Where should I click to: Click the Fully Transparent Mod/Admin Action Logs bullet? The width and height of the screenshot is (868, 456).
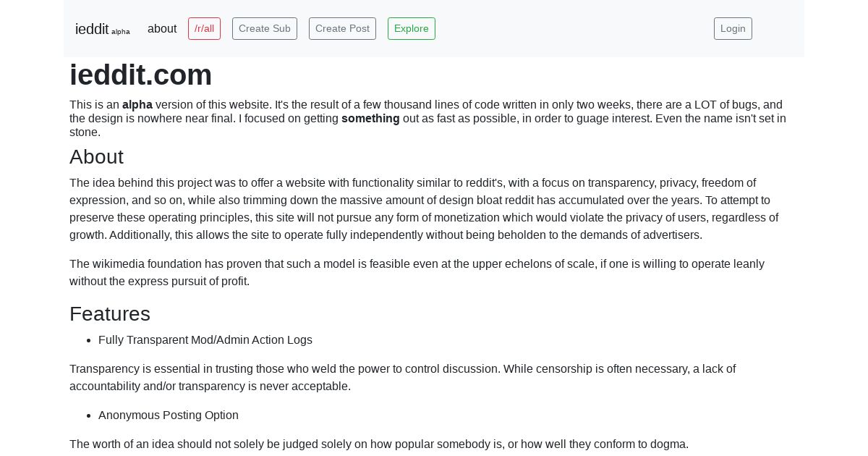(205, 340)
